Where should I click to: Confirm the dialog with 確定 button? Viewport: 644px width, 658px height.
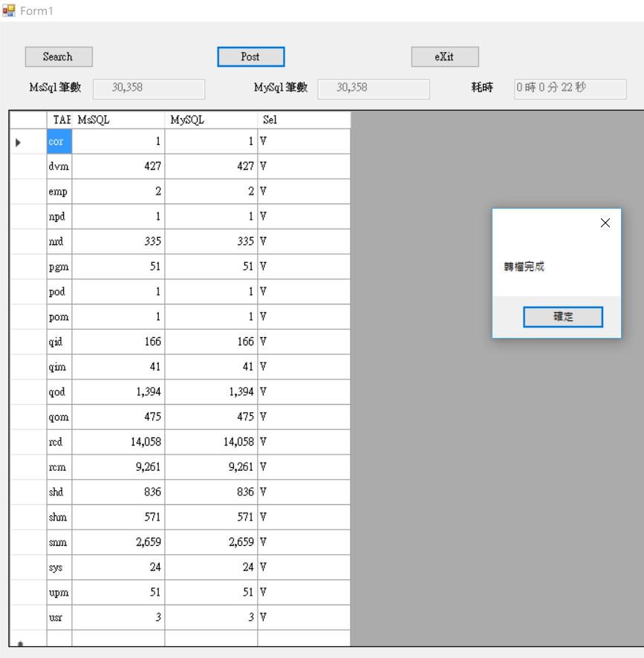(563, 317)
